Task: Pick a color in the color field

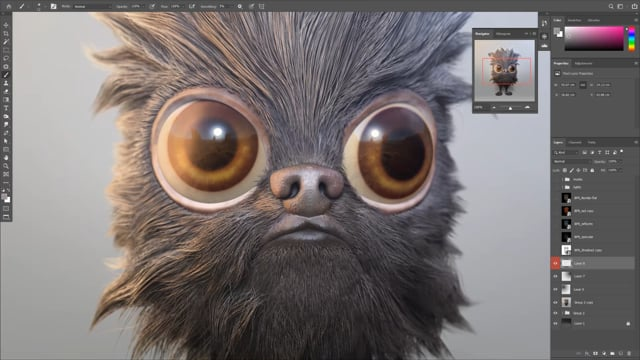Action: point(594,38)
